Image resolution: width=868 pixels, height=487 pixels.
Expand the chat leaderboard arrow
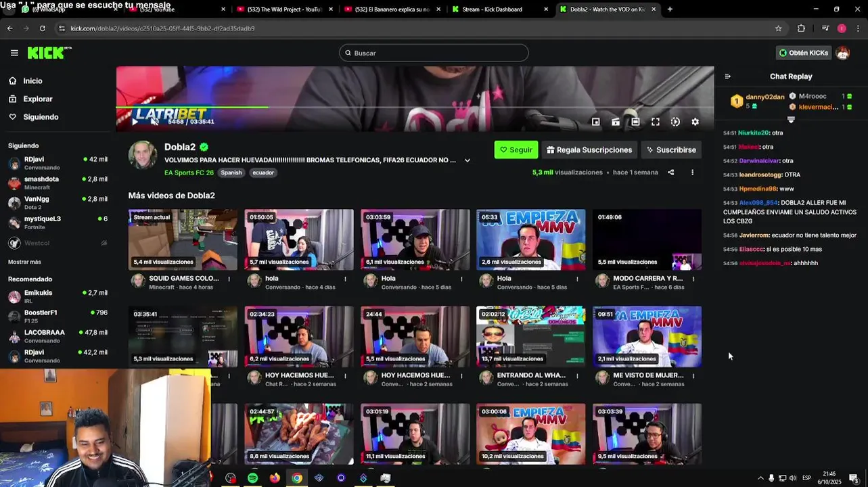(790, 120)
